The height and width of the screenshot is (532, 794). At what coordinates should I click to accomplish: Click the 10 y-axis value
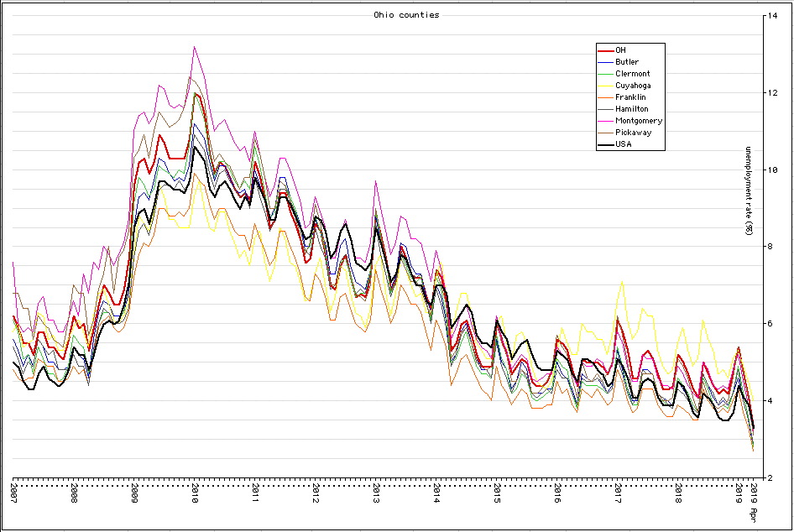[x=772, y=170]
